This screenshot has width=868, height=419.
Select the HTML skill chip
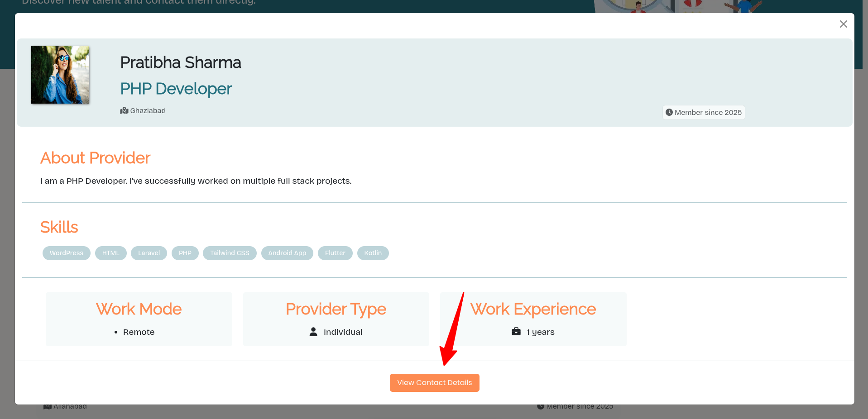(x=110, y=253)
